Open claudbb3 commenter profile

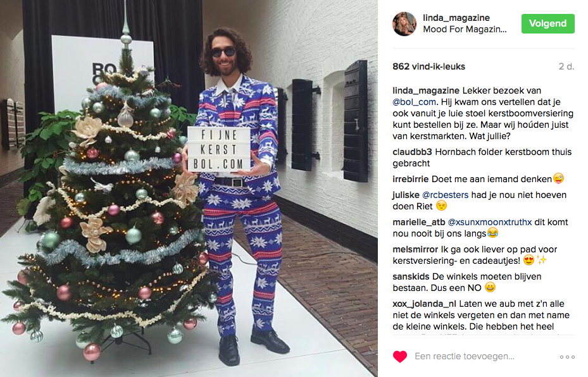(412, 152)
